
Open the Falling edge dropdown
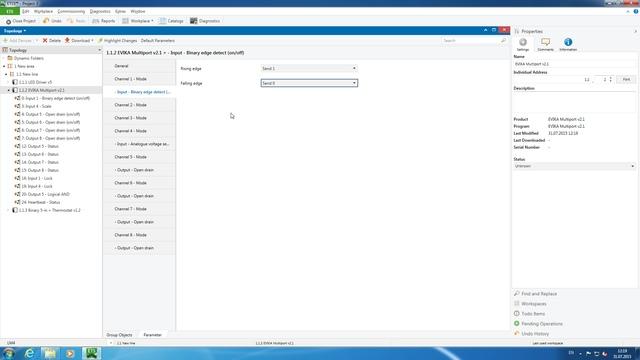click(x=309, y=83)
